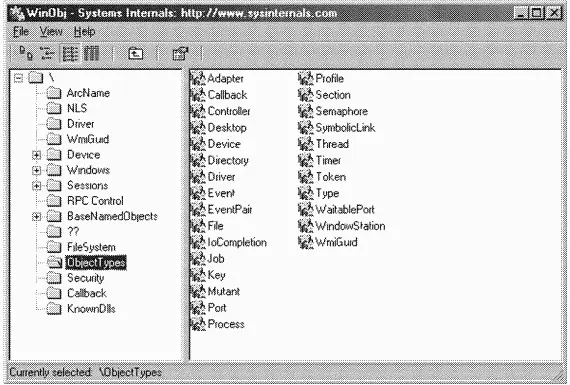Expand the BaseNamedObjects tree node
The image size is (570, 385).
click(36, 217)
